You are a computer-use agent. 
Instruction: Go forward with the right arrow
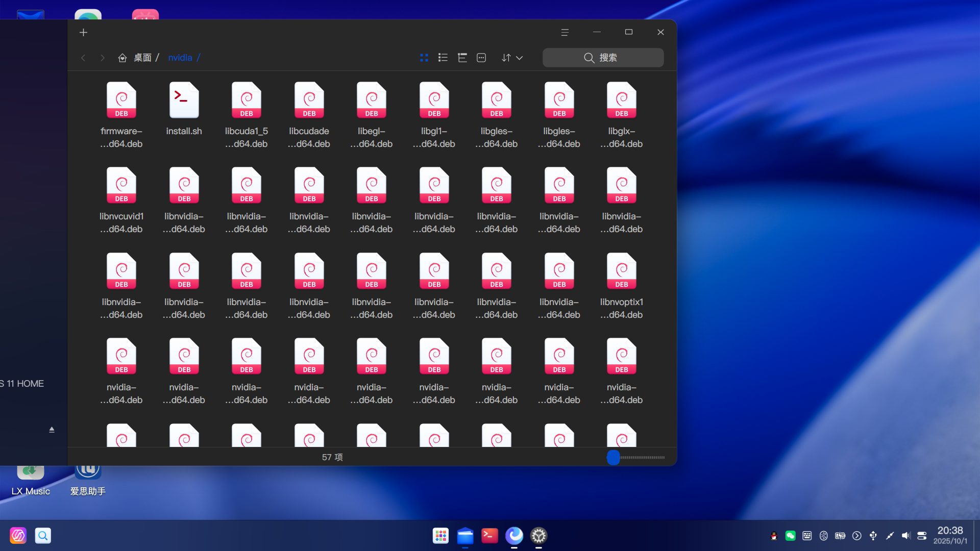coord(102,58)
